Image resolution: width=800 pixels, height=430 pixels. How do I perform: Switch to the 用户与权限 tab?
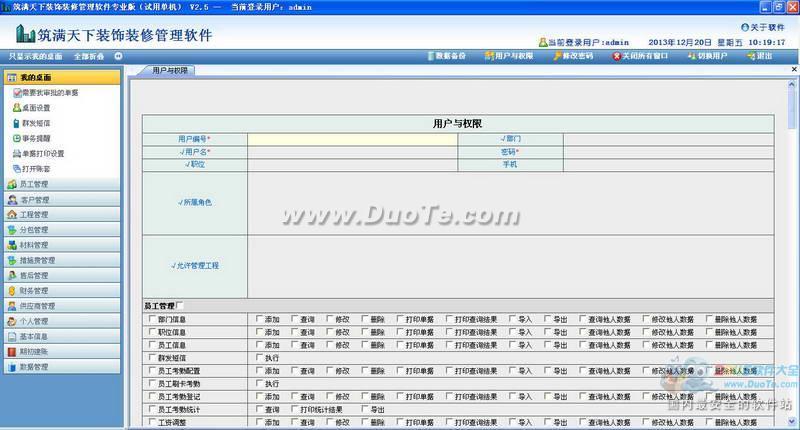(x=169, y=70)
